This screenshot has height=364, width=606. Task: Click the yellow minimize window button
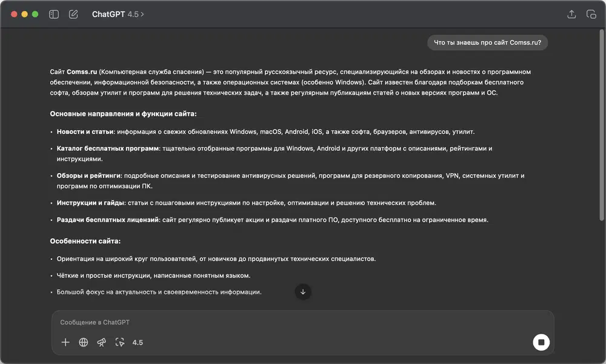click(x=24, y=14)
